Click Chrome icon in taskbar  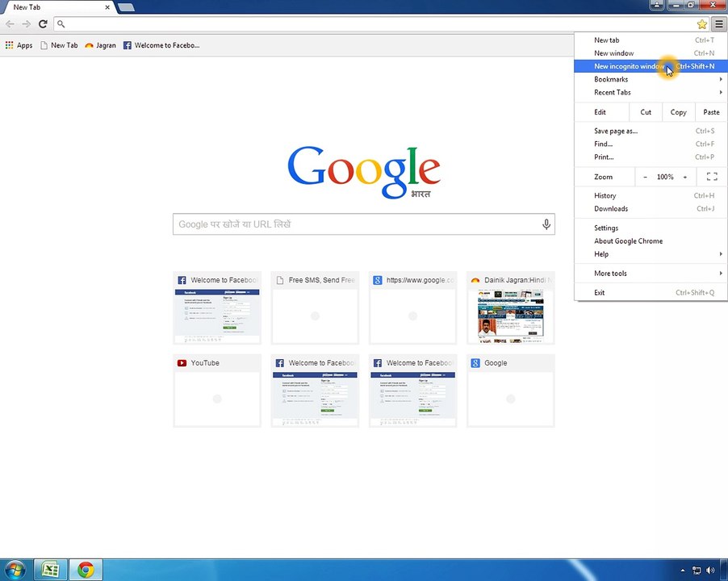pyautogui.click(x=86, y=570)
